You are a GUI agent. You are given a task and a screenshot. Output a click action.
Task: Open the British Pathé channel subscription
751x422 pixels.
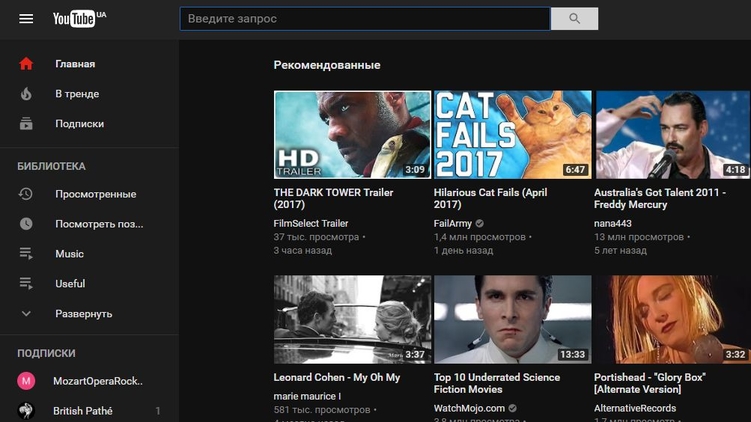pos(83,411)
